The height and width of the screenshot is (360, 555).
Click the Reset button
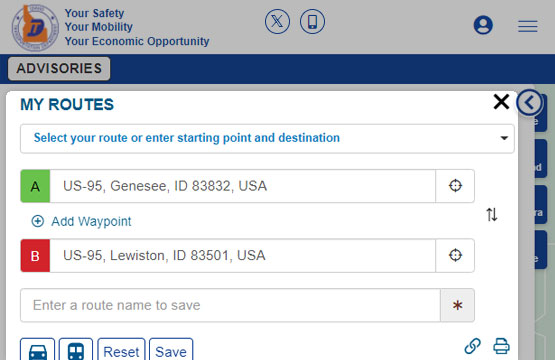point(121,351)
